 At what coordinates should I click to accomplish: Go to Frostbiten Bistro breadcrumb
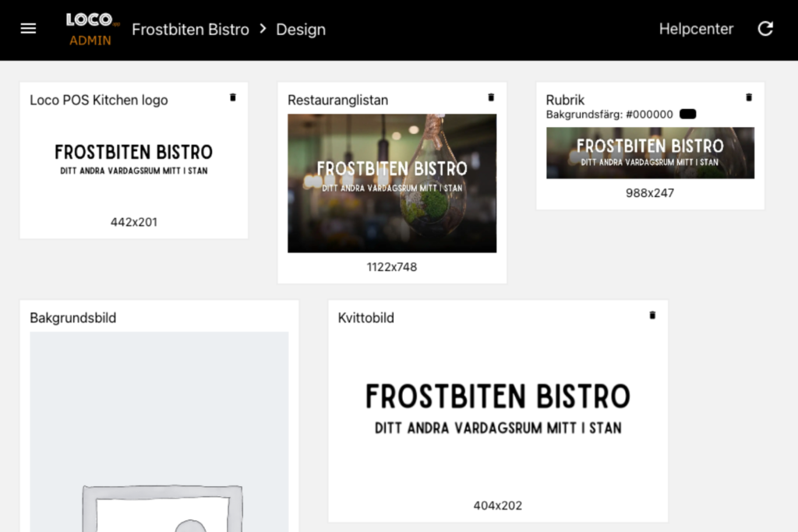point(190,30)
